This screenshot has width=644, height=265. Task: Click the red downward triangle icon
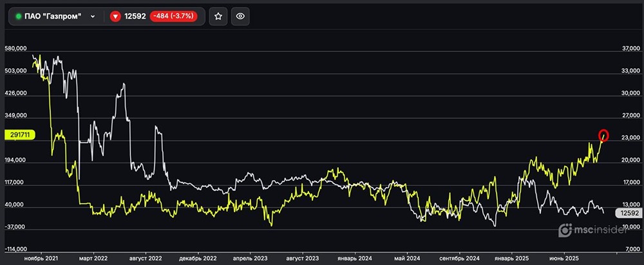click(116, 17)
